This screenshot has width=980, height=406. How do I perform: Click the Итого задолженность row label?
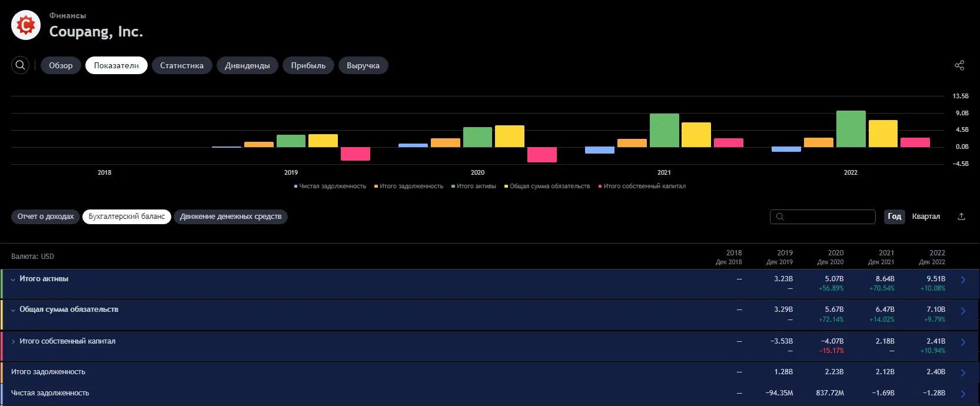coord(48,372)
